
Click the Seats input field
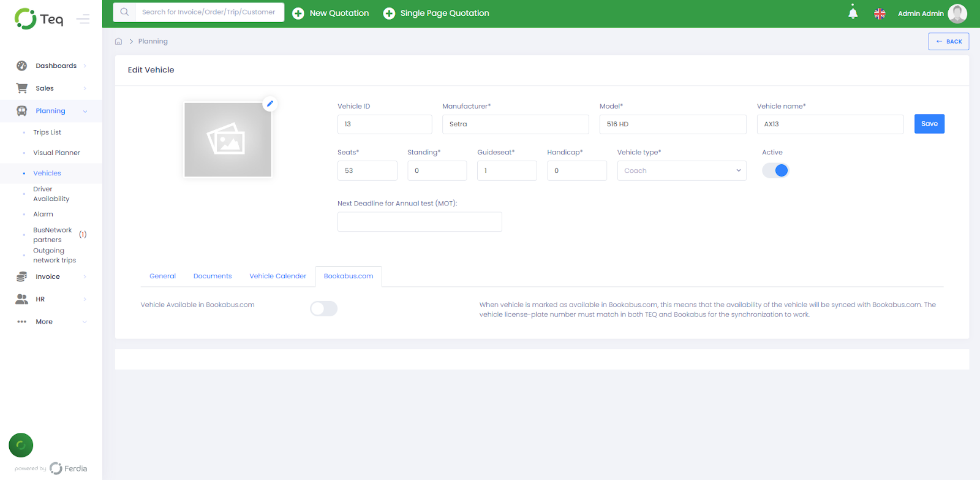point(367,170)
